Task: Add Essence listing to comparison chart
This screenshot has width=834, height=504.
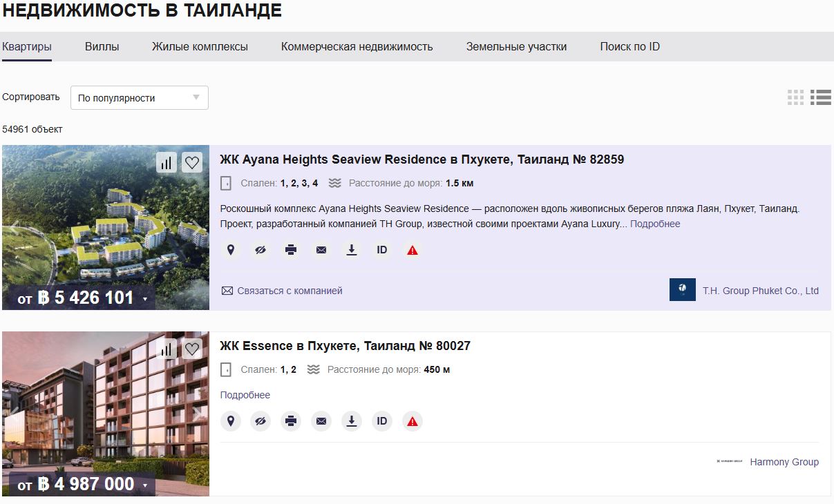Action: [167, 349]
